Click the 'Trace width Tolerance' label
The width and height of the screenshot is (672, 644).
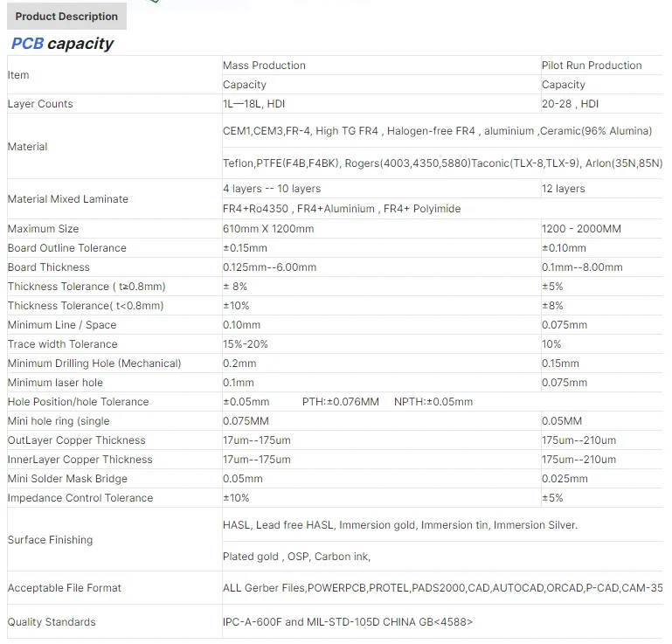click(x=63, y=344)
